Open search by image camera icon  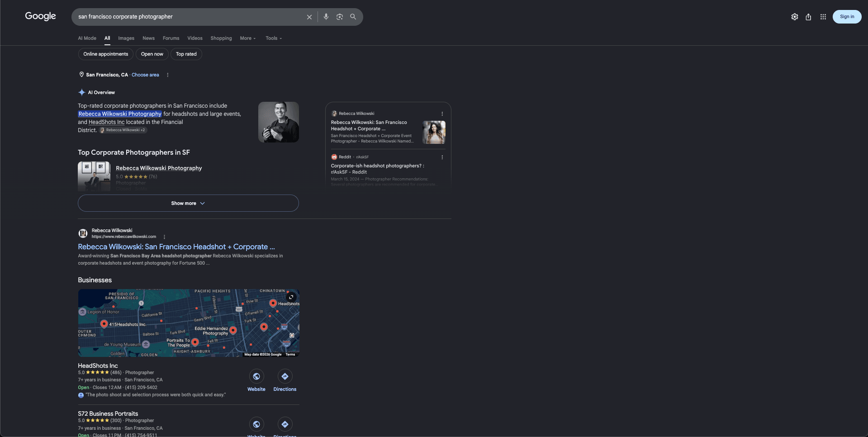tap(340, 17)
